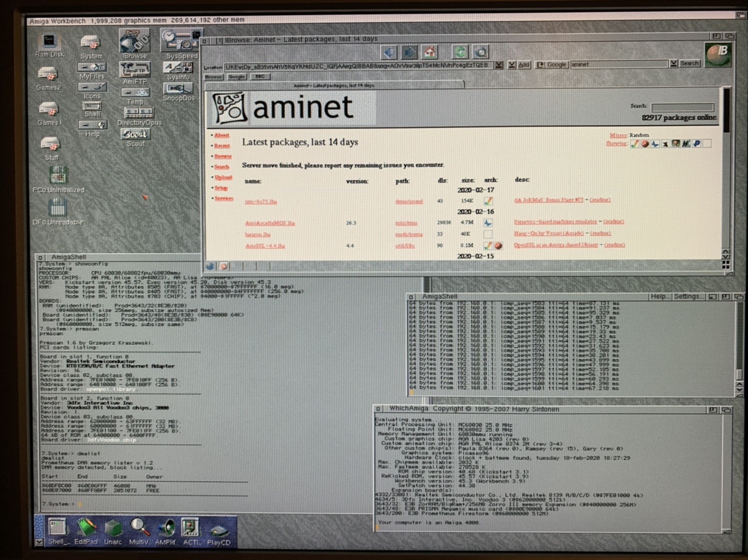Toggle the red ball architecture filter in Showing
Viewport: 748px width, 560px height.
click(645, 143)
